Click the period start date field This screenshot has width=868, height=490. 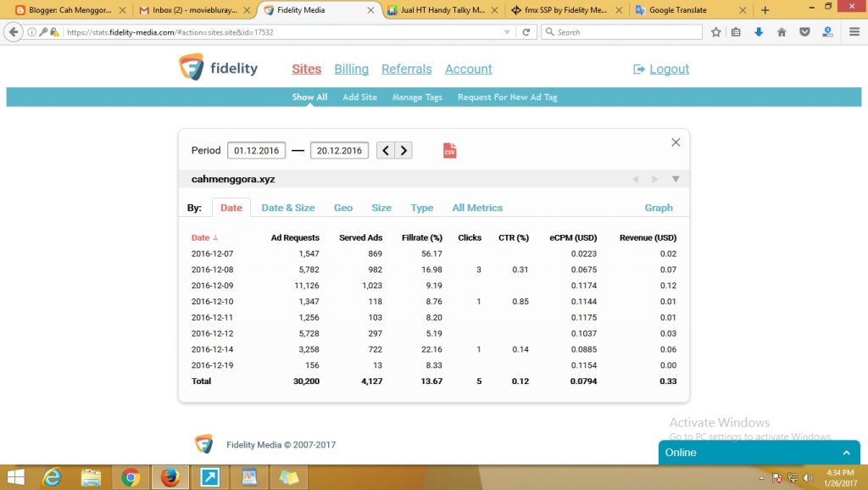[x=256, y=151]
